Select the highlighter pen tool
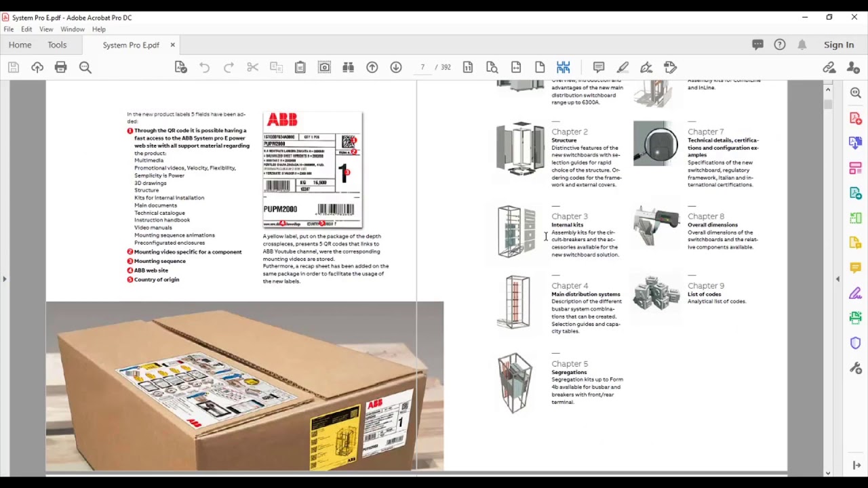The height and width of the screenshot is (488, 868). (x=623, y=67)
